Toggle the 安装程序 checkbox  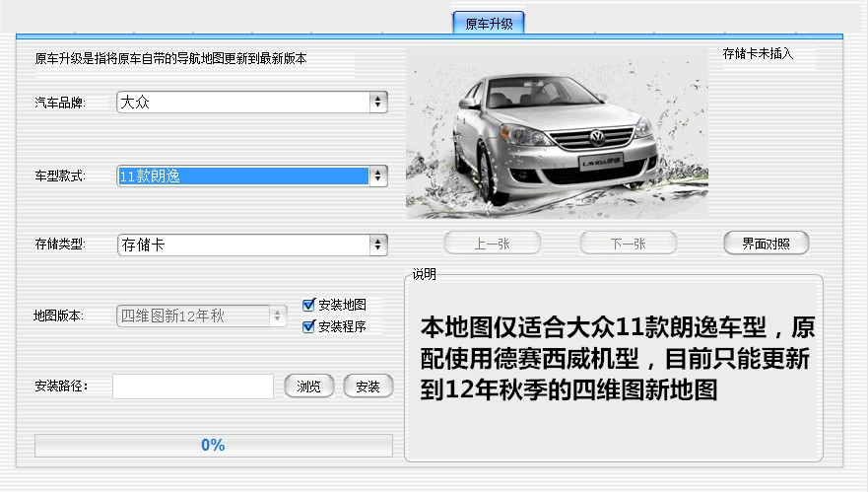[308, 326]
